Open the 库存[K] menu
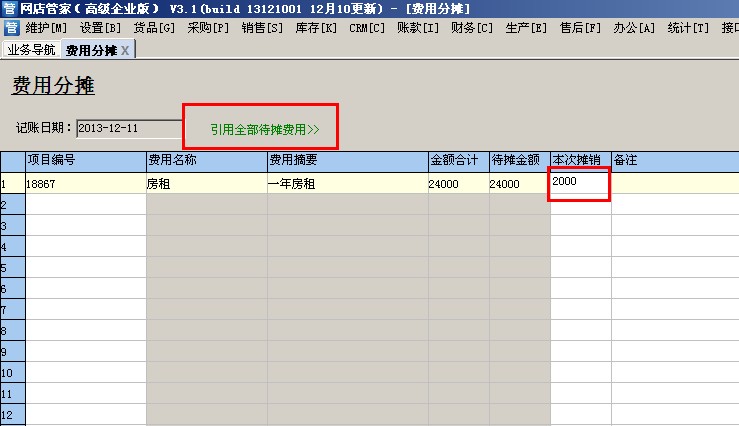This screenshot has width=739, height=426. tap(316, 27)
